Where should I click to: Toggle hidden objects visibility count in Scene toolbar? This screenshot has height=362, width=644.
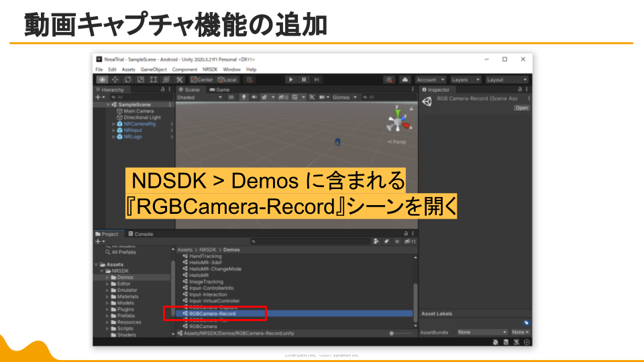(x=283, y=97)
